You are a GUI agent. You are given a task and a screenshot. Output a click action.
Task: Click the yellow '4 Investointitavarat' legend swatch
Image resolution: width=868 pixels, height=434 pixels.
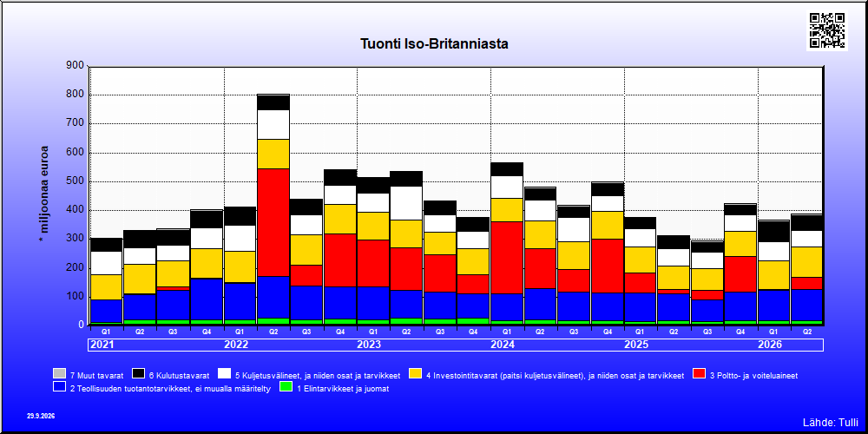point(415,373)
